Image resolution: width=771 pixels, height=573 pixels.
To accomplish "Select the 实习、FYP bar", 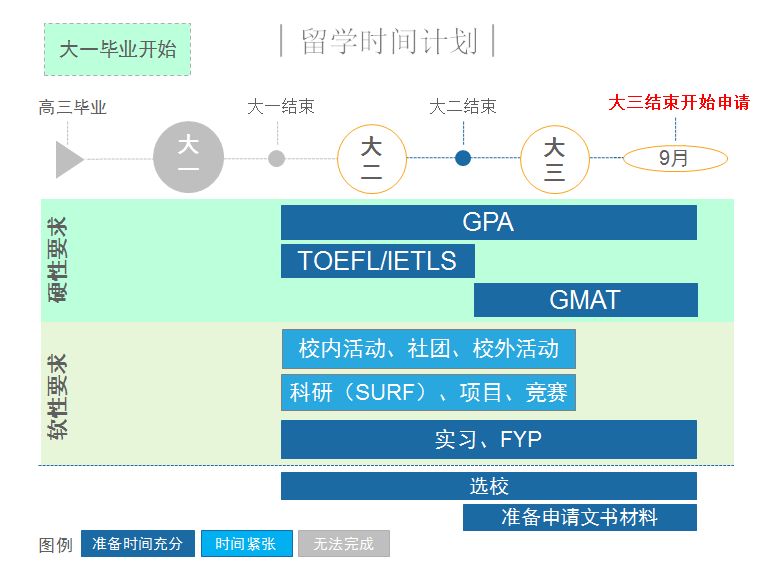I will pos(489,439).
